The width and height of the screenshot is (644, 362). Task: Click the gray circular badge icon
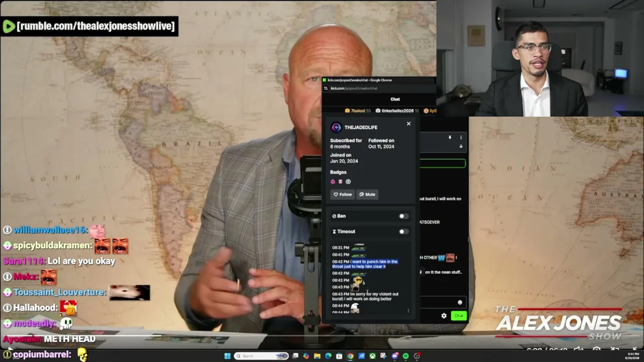click(x=348, y=182)
